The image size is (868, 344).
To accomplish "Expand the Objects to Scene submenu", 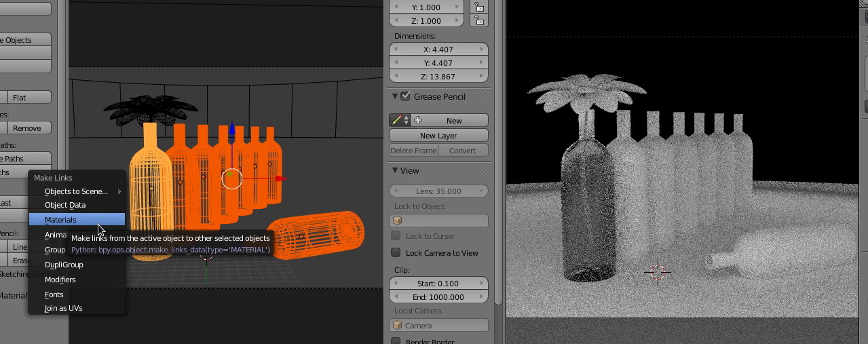I will click(77, 191).
